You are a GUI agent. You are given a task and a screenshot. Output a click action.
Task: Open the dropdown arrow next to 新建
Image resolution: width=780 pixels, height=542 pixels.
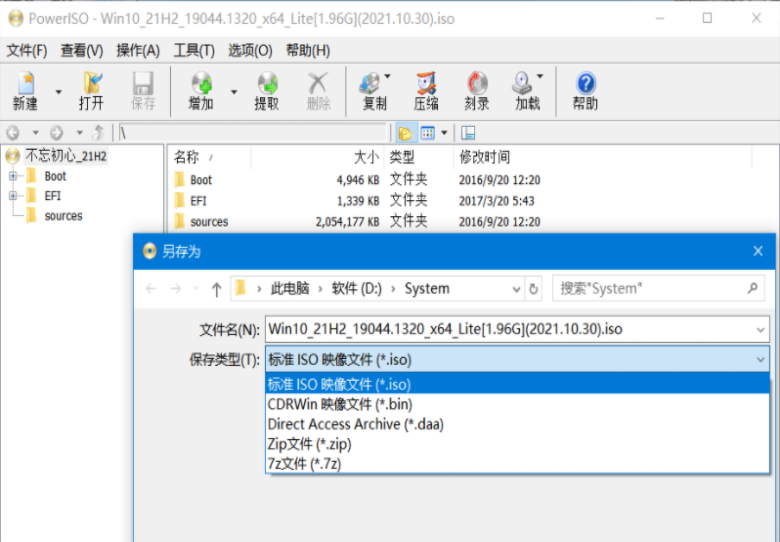click(x=59, y=92)
